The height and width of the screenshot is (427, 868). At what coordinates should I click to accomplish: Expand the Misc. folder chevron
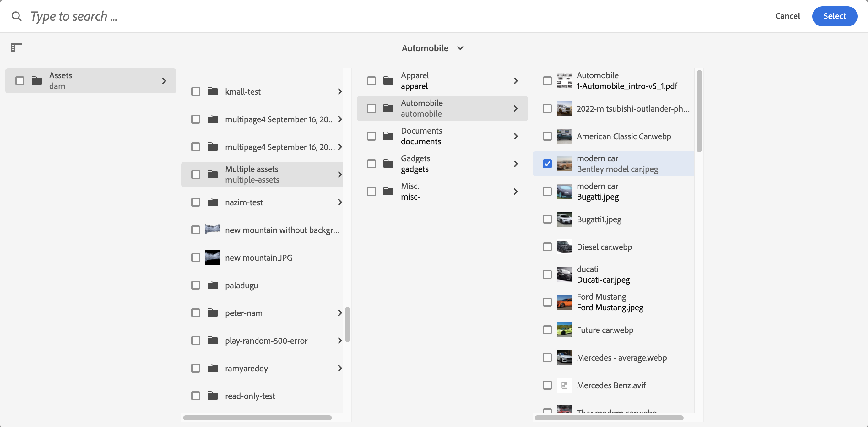pos(516,191)
